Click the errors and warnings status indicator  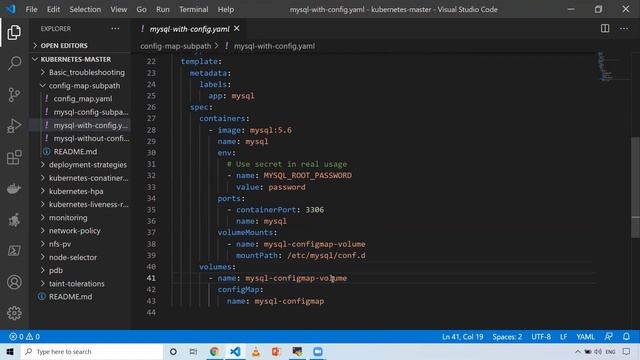pos(24,337)
